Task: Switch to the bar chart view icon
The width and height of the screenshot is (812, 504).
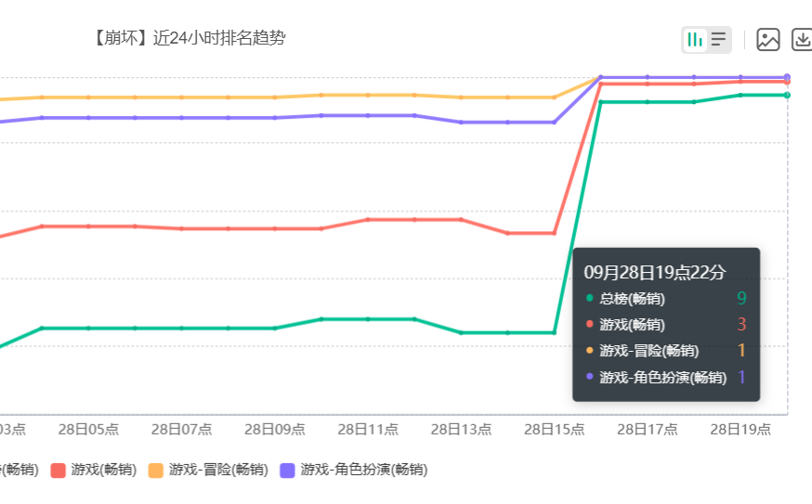Action: 694,39
